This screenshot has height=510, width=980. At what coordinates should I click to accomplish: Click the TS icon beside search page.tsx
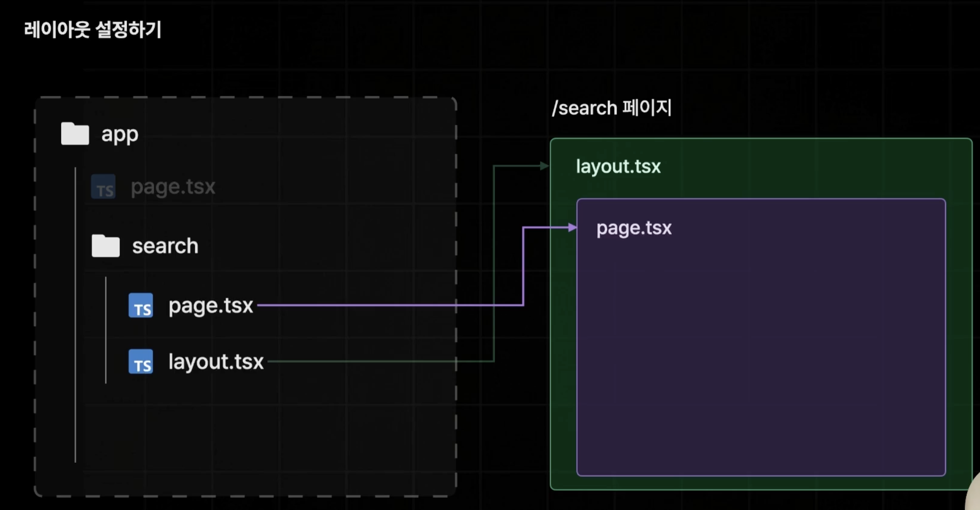click(x=141, y=305)
